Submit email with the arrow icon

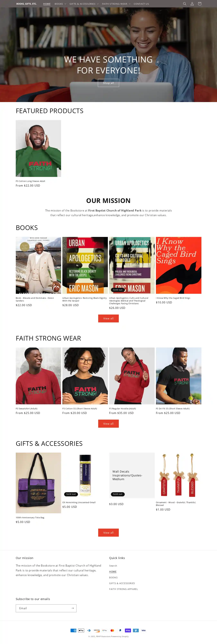(72, 608)
